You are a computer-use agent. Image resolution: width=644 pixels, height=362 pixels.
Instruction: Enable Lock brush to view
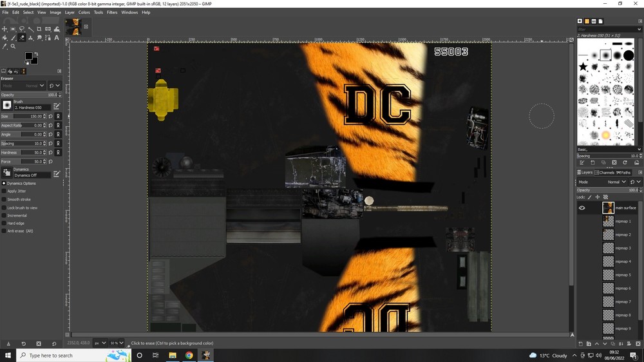point(4,208)
